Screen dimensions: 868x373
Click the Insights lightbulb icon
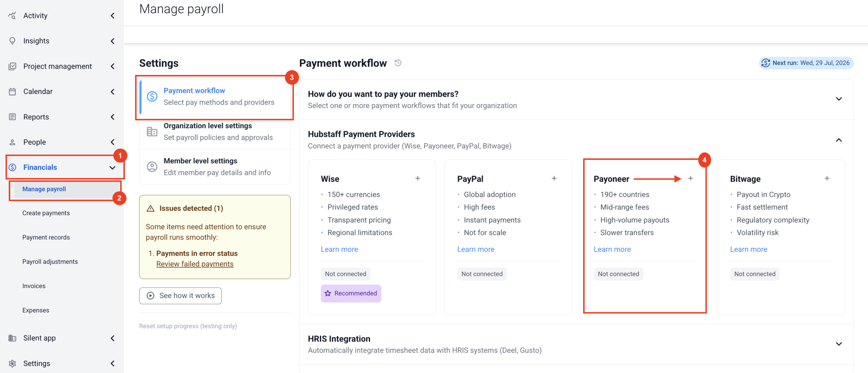click(12, 41)
